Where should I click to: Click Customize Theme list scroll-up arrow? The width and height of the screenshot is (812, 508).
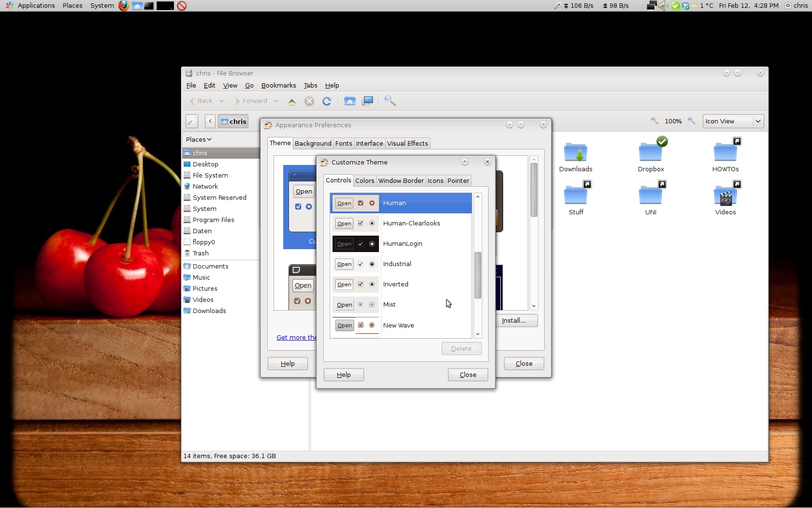pos(478,197)
